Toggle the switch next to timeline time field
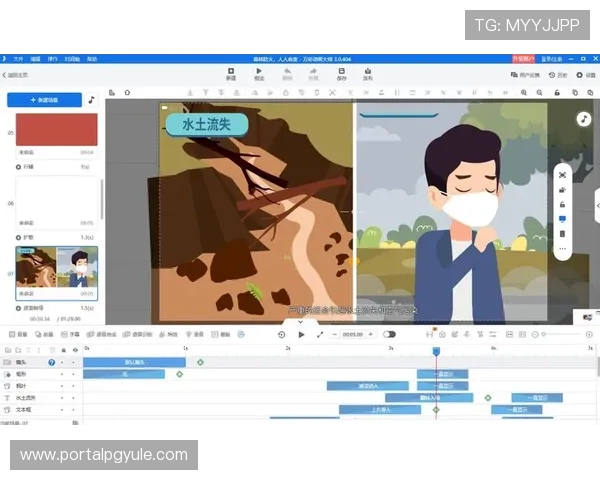The image size is (600, 480). tap(389, 334)
